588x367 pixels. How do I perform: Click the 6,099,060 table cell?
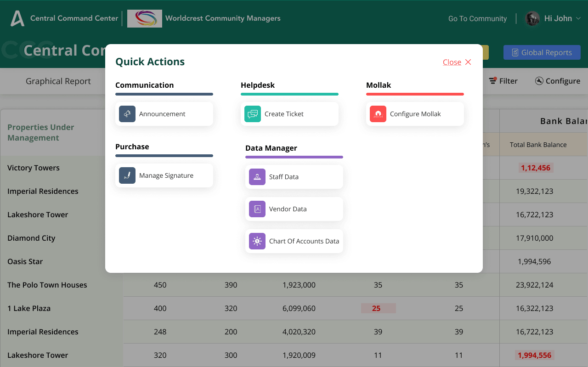(x=299, y=308)
